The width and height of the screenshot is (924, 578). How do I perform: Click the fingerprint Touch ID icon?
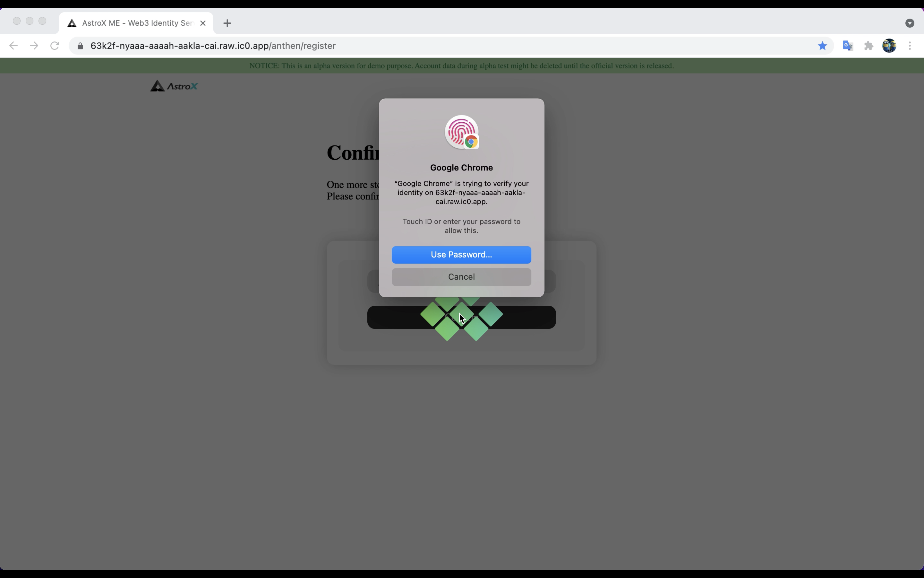tap(462, 132)
